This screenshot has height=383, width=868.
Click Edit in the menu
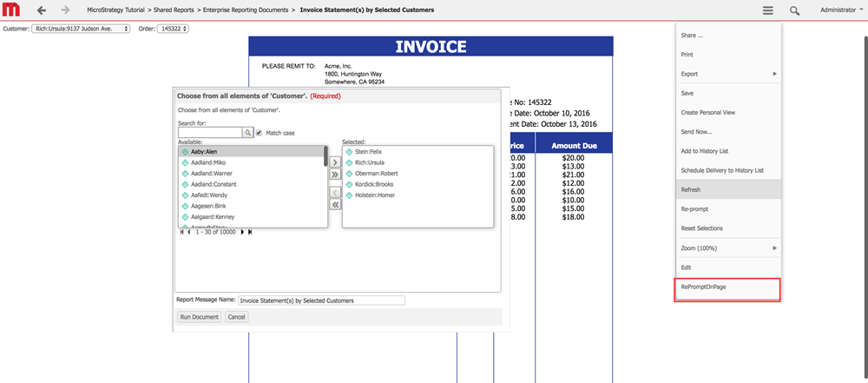tap(728, 267)
